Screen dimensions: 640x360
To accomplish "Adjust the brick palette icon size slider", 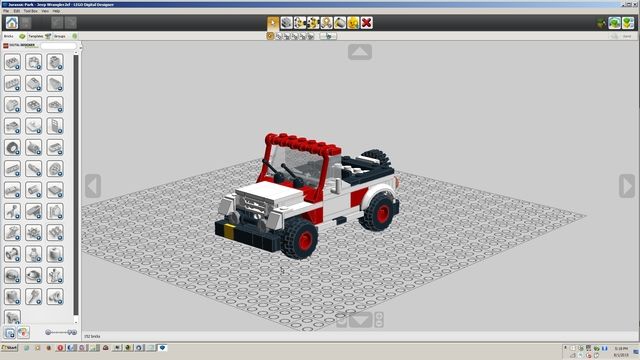I will 61,332.
